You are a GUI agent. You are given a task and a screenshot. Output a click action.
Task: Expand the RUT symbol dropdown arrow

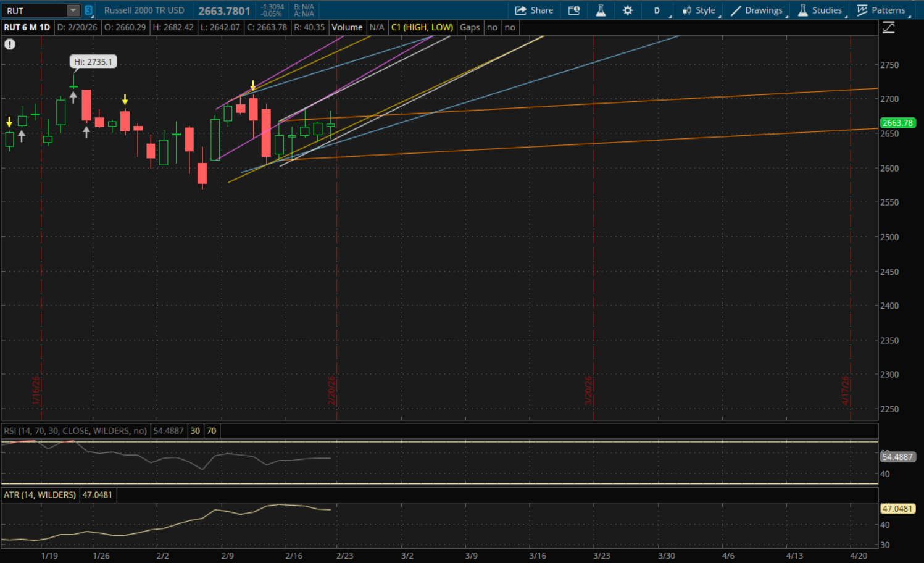73,10
